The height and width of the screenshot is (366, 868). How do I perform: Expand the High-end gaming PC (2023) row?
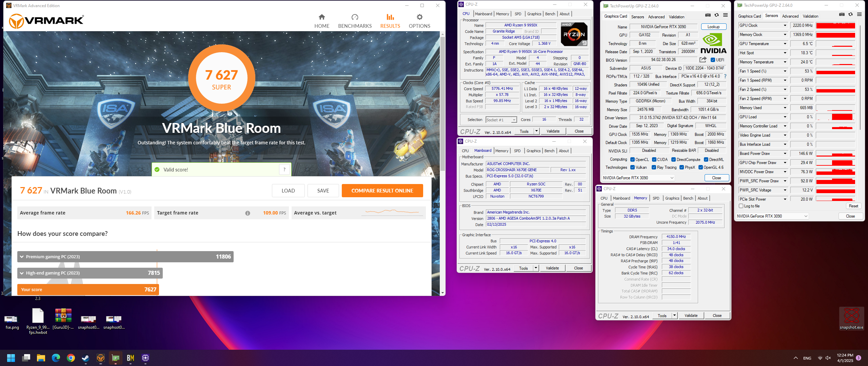point(90,273)
